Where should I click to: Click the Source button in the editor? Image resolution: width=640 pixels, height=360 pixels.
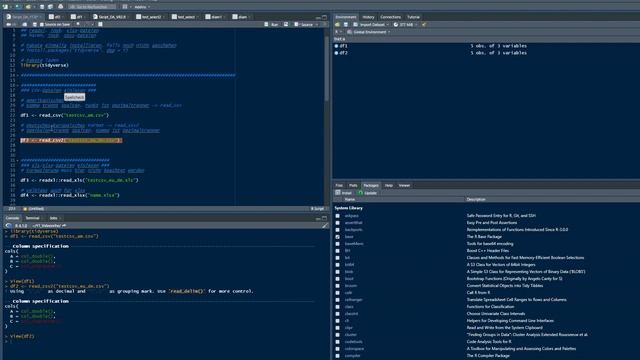(x=304, y=24)
